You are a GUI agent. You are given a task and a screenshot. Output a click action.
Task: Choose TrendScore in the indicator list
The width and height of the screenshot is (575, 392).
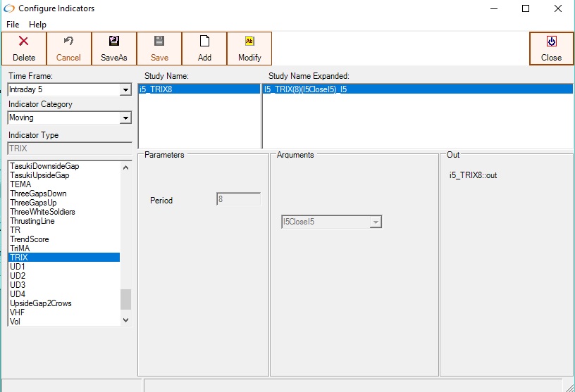[30, 239]
